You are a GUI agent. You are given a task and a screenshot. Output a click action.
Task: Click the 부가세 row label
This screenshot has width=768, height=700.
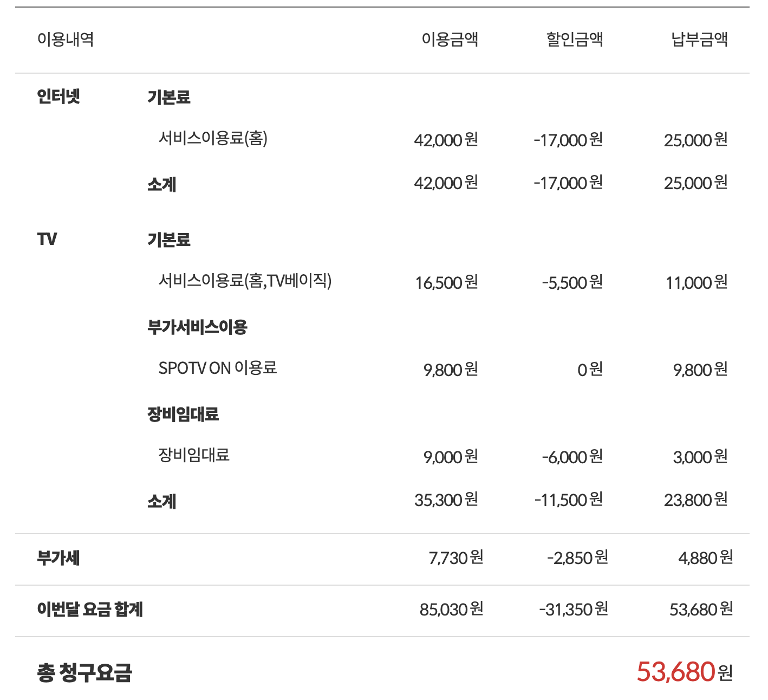coord(58,558)
